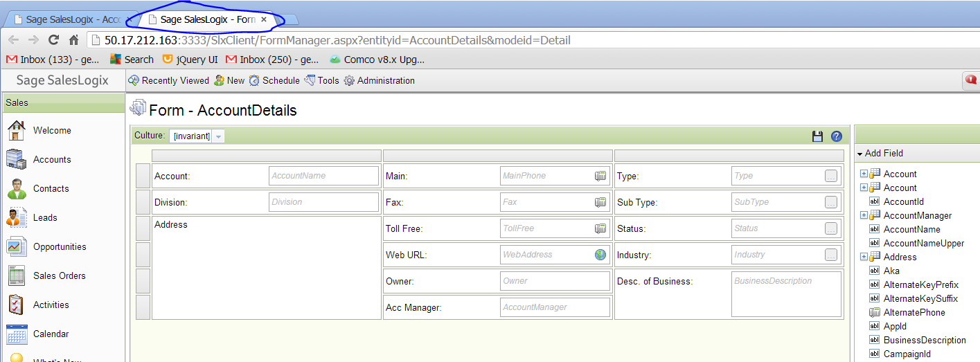Click the AccountManager field on the form
This screenshot has width=980, height=362.
555,307
